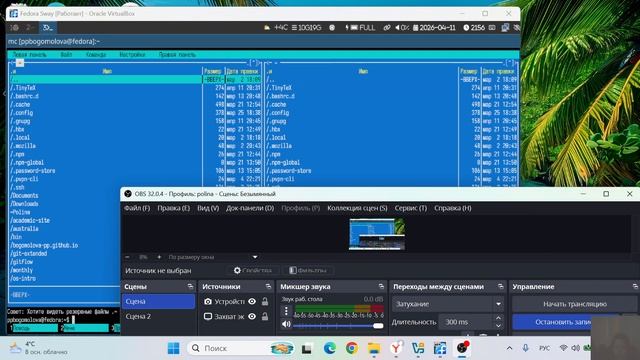Image resolution: width=640 pixels, height=360 pixels.
Task: Open Yandex Browser from the taskbar
Action: [396, 348]
